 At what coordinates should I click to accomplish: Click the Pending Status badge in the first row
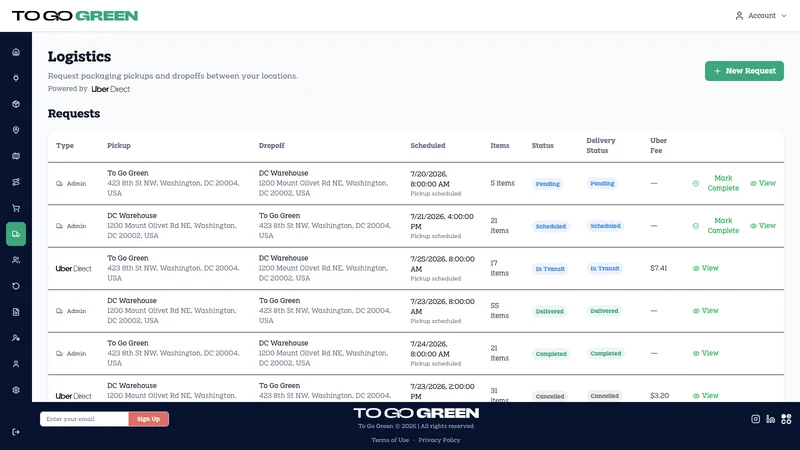pos(547,184)
